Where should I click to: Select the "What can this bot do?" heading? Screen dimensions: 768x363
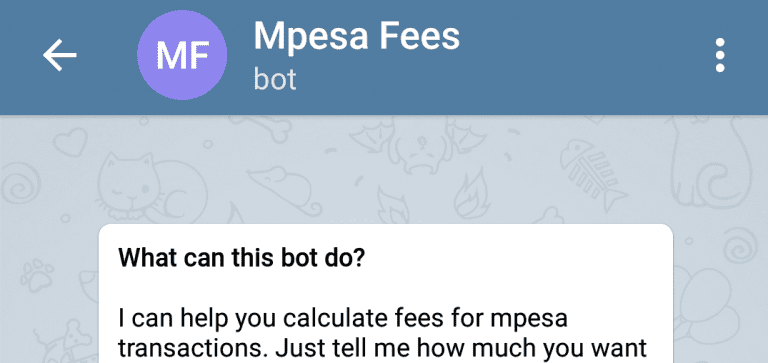(x=242, y=258)
